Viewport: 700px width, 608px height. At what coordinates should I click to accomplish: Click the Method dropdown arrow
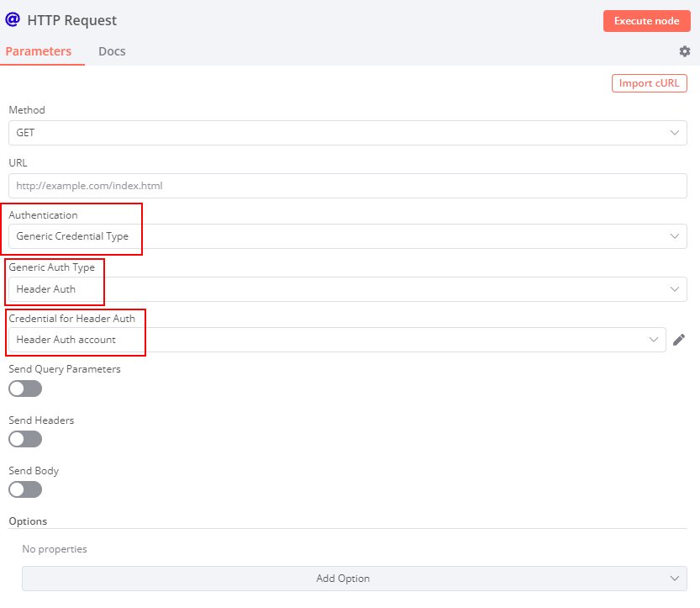click(674, 133)
